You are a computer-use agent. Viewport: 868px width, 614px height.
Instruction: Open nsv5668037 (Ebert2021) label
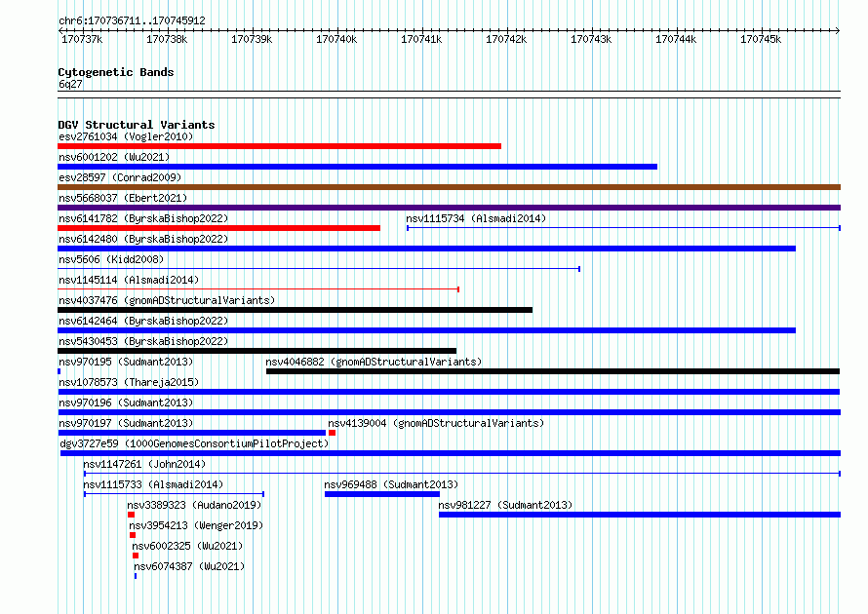123,198
